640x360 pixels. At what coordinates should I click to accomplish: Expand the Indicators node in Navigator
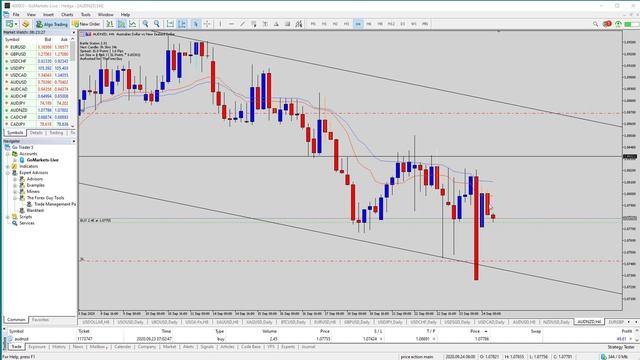[x=8, y=167]
